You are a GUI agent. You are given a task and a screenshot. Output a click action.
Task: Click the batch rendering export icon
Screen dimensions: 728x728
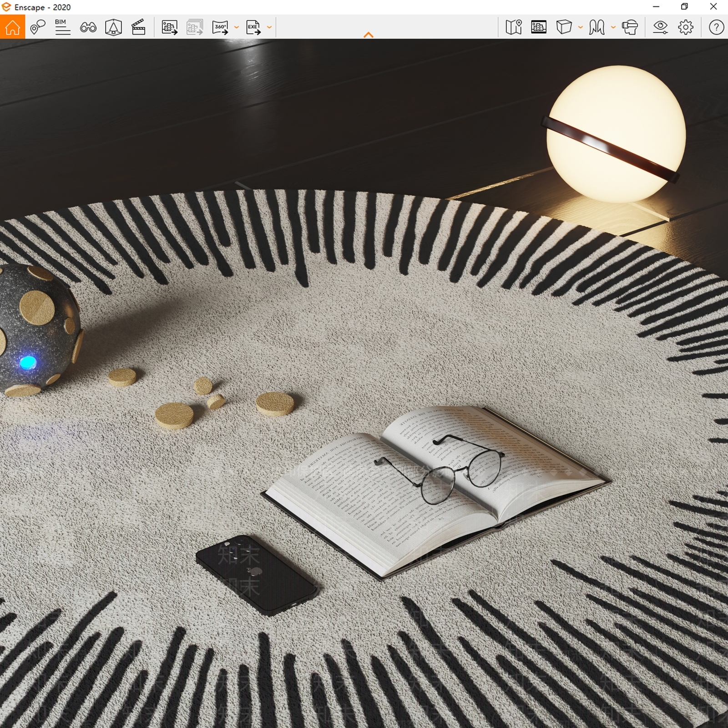click(195, 27)
